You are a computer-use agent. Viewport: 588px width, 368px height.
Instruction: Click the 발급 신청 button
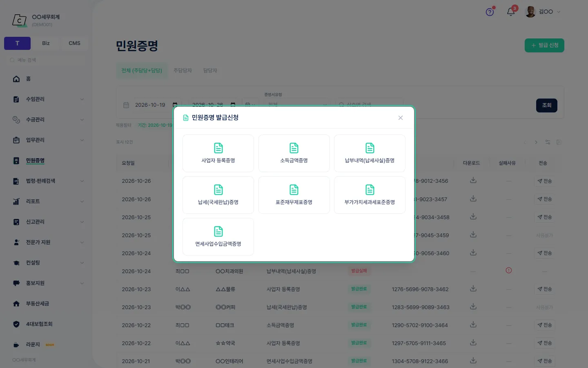click(544, 45)
